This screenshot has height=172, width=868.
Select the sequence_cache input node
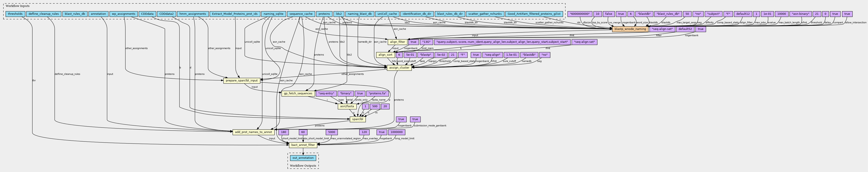(x=301, y=14)
